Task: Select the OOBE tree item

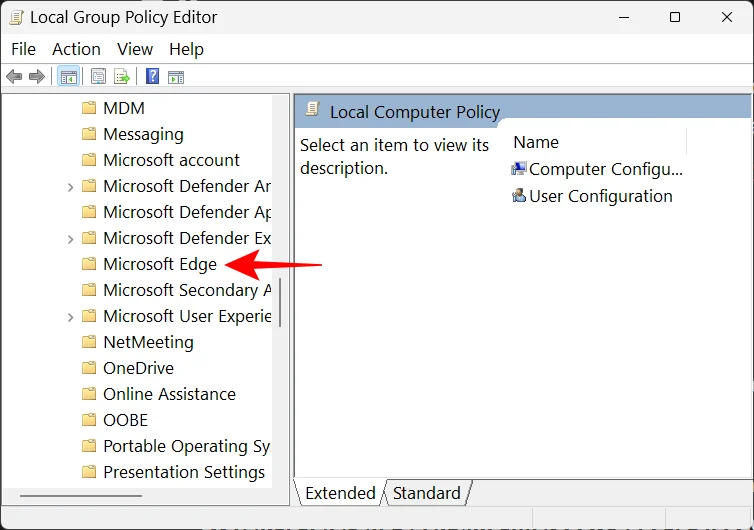Action: point(126,420)
